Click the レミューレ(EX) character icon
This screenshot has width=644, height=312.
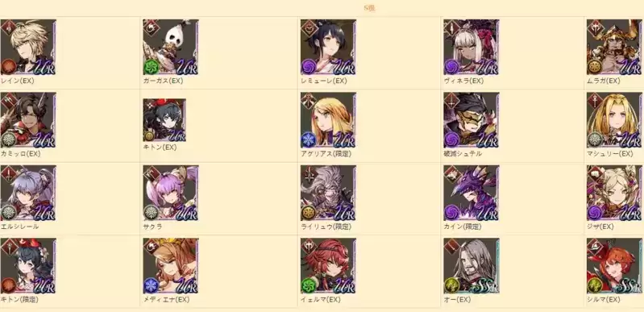328,48
